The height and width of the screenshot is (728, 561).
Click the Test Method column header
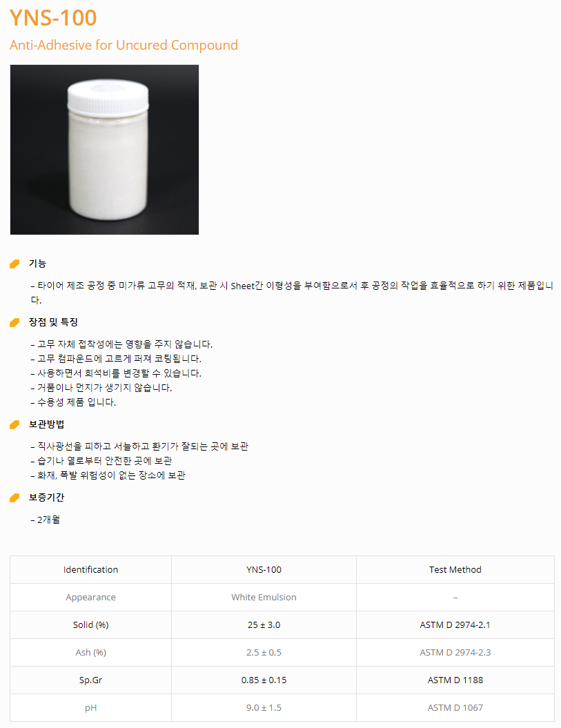(x=455, y=570)
